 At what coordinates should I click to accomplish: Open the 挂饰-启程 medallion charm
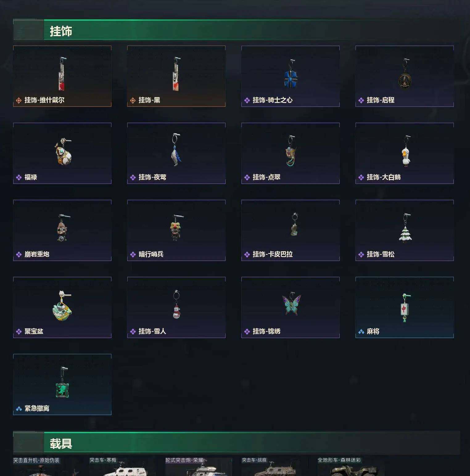pyautogui.click(x=405, y=76)
